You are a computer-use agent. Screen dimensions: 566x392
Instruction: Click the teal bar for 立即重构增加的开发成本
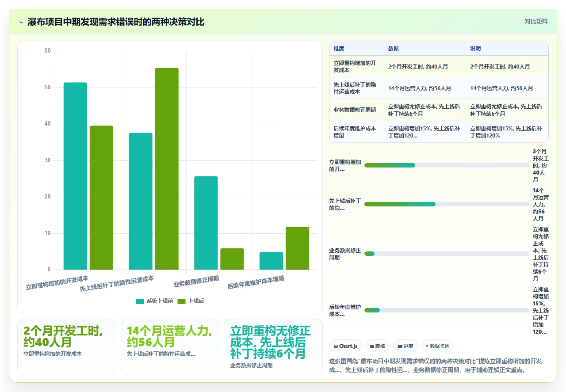coord(75,176)
